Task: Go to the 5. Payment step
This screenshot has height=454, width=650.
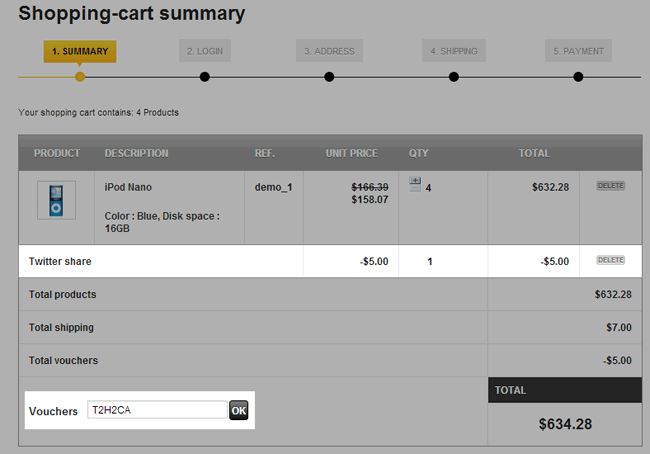Action: (x=577, y=51)
